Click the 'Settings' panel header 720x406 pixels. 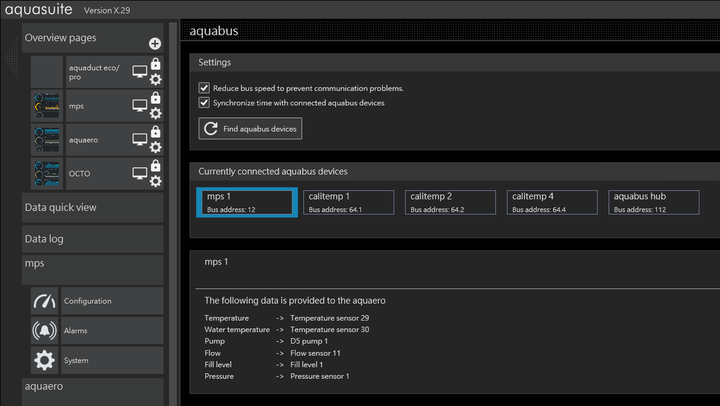214,62
